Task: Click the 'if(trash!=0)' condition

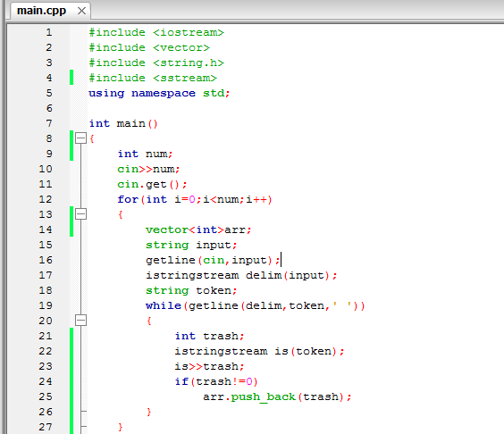Action: coord(216,381)
